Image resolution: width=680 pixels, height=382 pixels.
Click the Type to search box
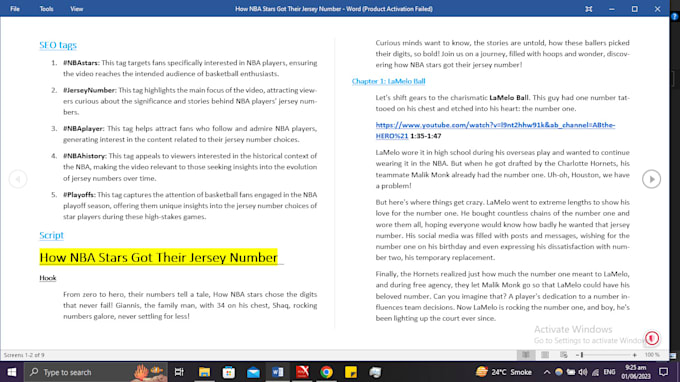click(x=95, y=372)
